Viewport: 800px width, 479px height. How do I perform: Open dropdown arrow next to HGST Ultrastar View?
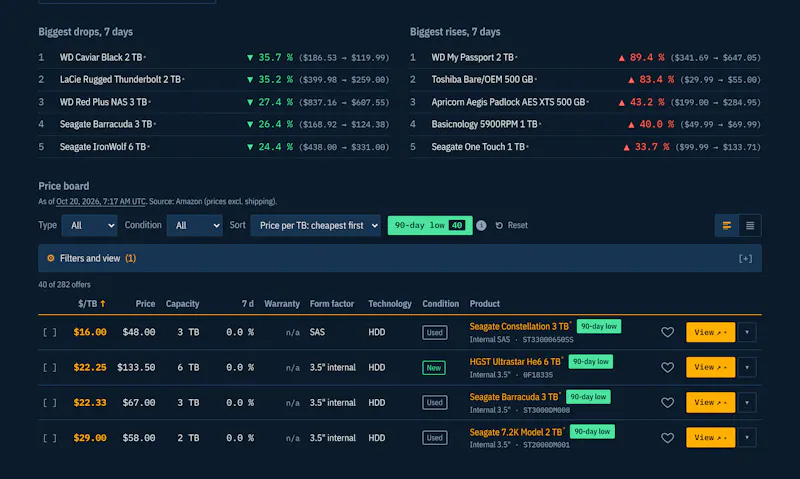tap(747, 367)
